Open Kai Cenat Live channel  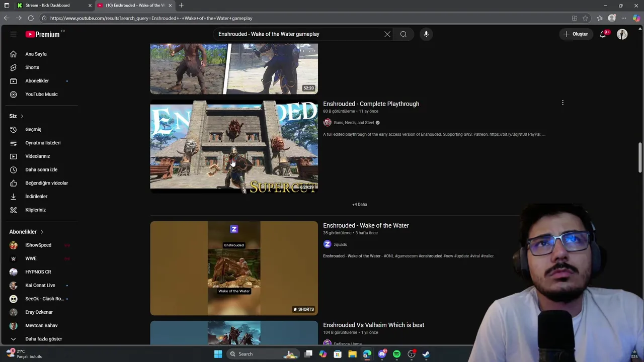39,285
